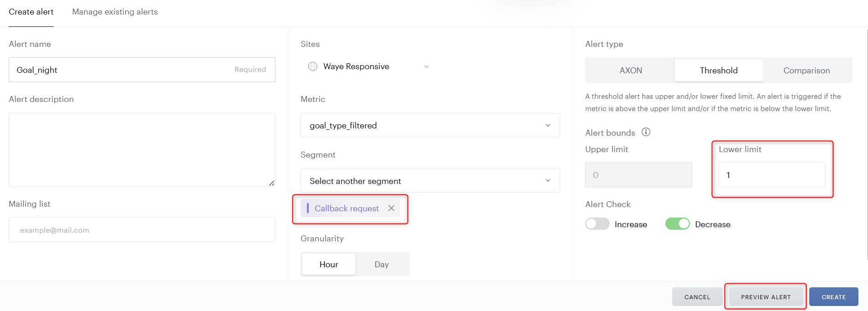The image size is (868, 311).
Task: Click the globe icon beside Waye Responsive
Action: coord(313,66)
